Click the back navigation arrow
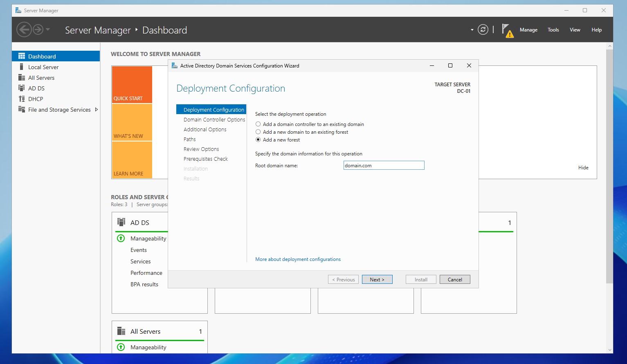The width and height of the screenshot is (627, 364). [x=24, y=29]
